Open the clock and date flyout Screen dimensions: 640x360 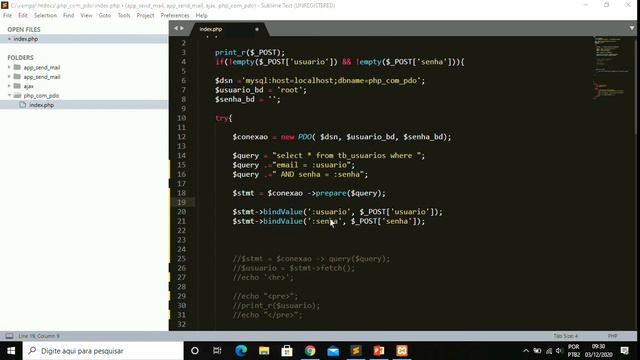pos(599,351)
